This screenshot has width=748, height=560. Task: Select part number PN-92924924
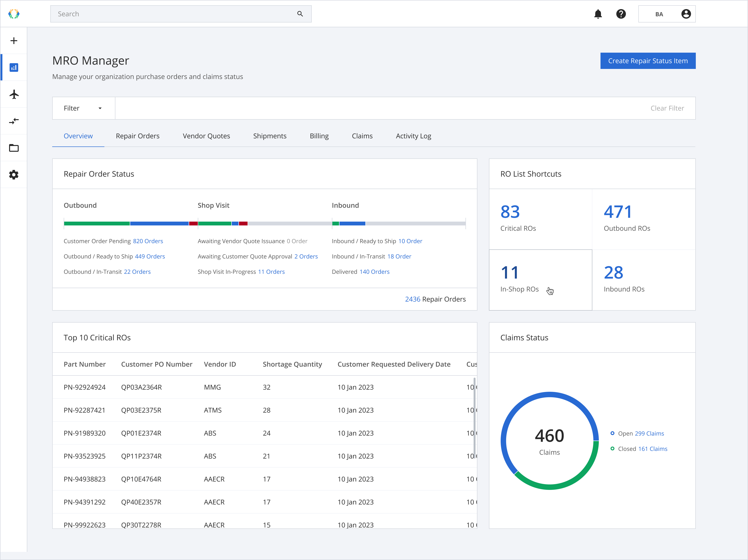[x=85, y=387]
